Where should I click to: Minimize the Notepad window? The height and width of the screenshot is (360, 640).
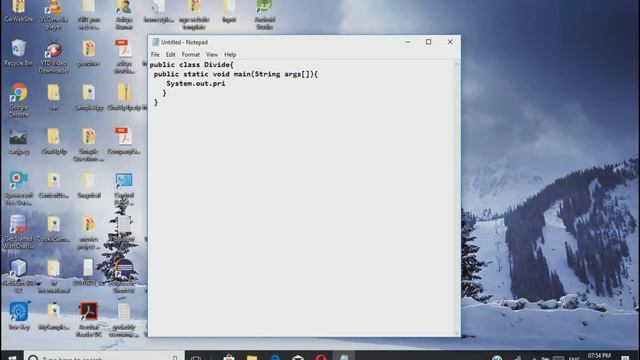coord(407,42)
